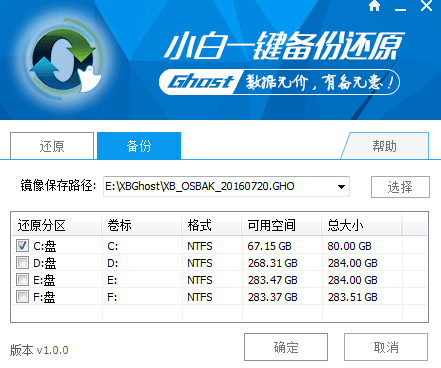Viewport: 441px width, 368px height.
Task: Switch to the 还原 tab
Action: 52,146
